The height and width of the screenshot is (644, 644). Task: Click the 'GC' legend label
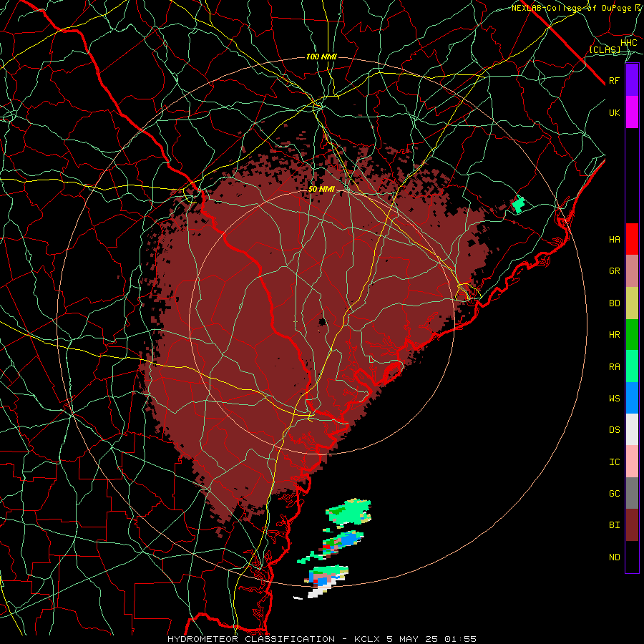614,494
